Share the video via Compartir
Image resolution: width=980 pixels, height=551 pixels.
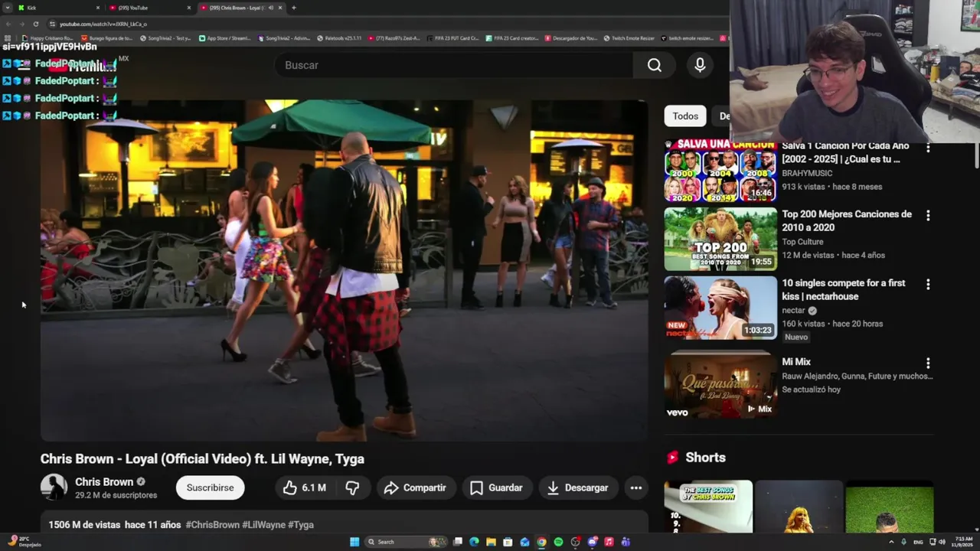416,487
